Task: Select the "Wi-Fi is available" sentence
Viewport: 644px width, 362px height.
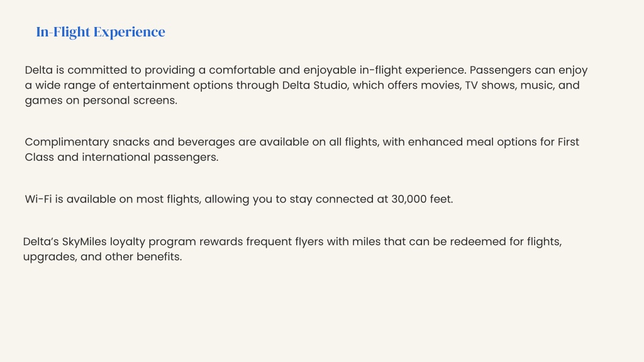Action: pyautogui.click(x=238, y=199)
